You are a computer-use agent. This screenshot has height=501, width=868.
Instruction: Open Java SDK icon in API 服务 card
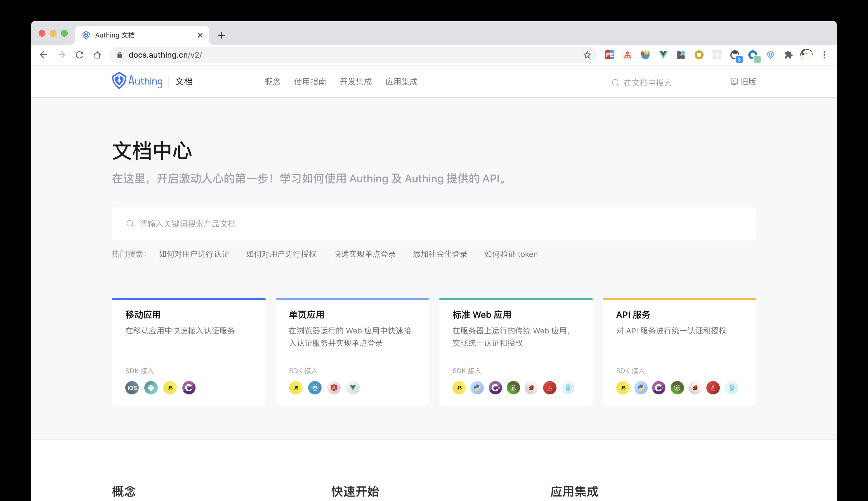point(713,388)
